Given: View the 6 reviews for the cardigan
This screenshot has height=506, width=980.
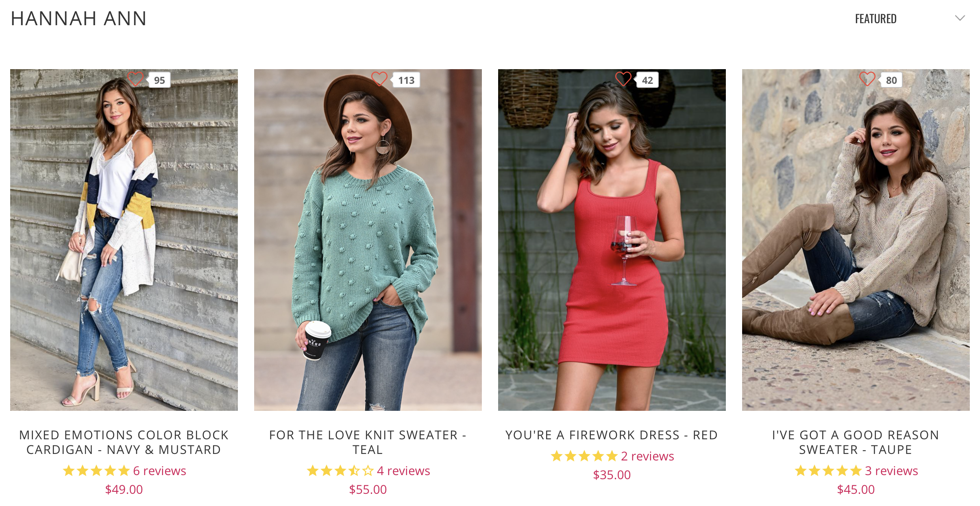Looking at the screenshot, I should 159,471.
